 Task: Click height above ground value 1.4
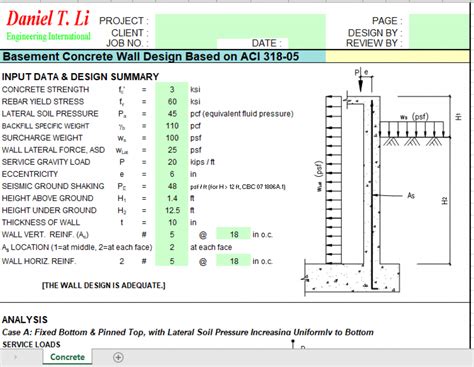tap(172, 198)
